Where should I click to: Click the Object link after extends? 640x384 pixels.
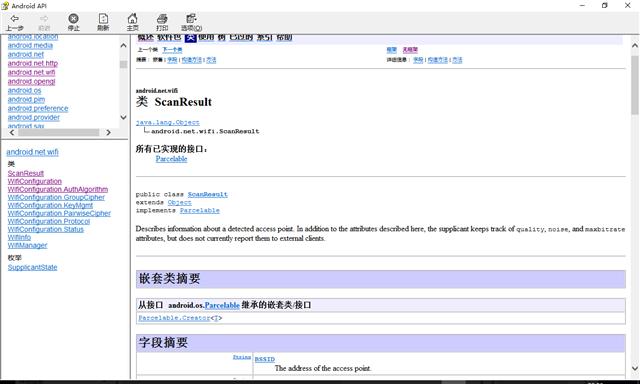click(180, 202)
